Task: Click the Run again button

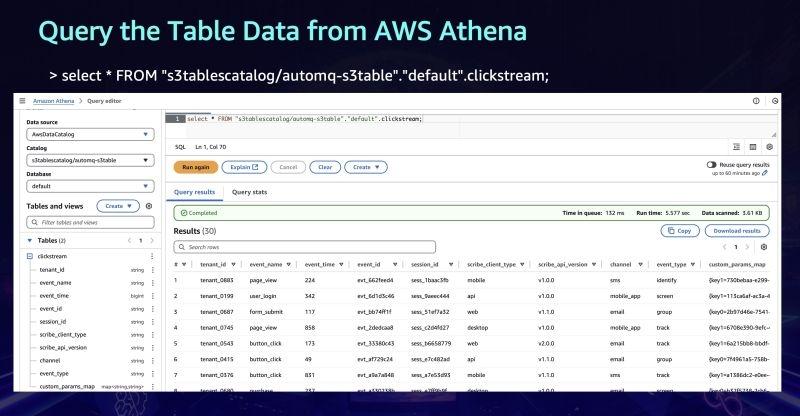Action: point(195,167)
